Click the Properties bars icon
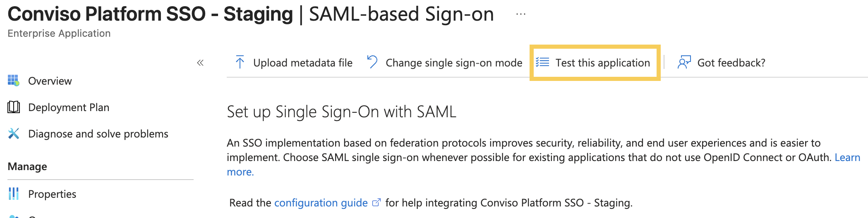 coord(14,194)
